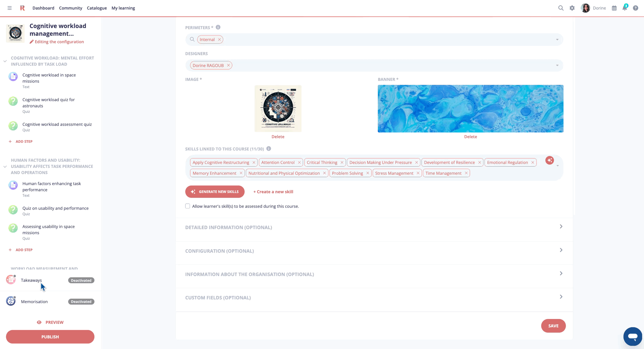The width and height of the screenshot is (644, 349).
Task: Open the calendar grid icon
Action: (x=614, y=8)
